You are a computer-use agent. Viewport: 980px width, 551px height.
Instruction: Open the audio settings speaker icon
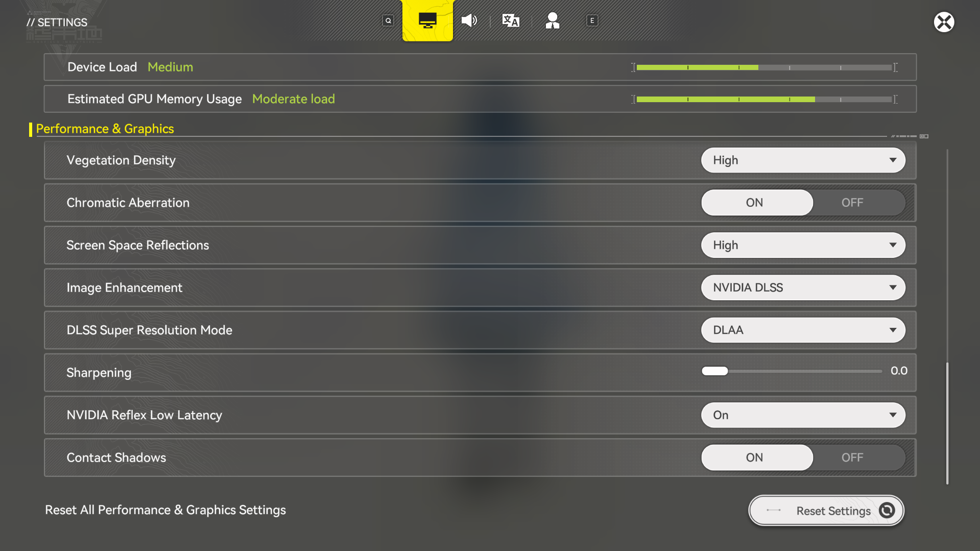click(x=469, y=20)
